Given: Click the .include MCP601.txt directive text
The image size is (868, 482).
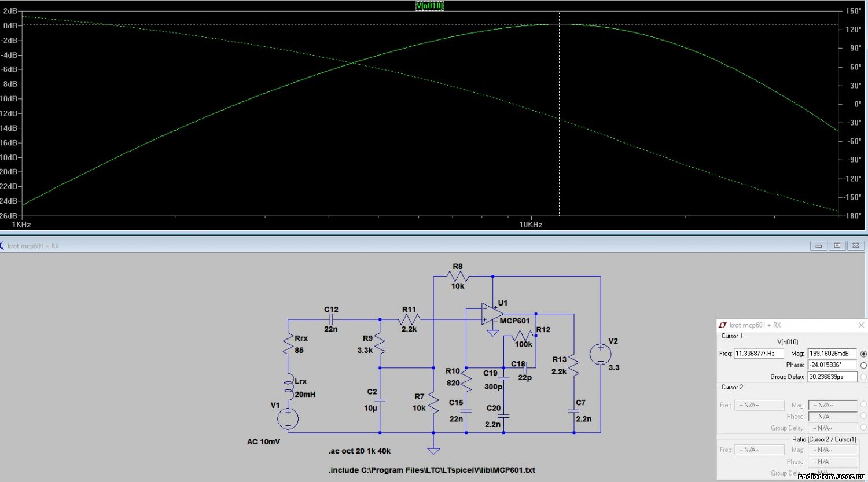Looking at the screenshot, I should tap(432, 470).
